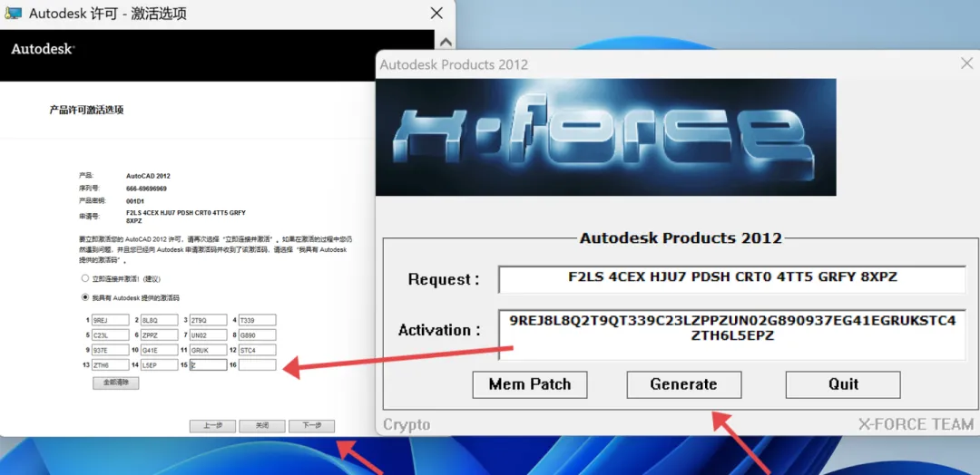Click the Autodesk 许可 title bar monitor icon

click(x=13, y=13)
